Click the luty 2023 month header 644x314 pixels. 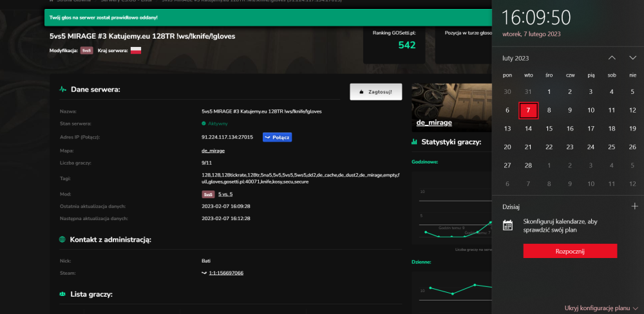[x=516, y=59]
